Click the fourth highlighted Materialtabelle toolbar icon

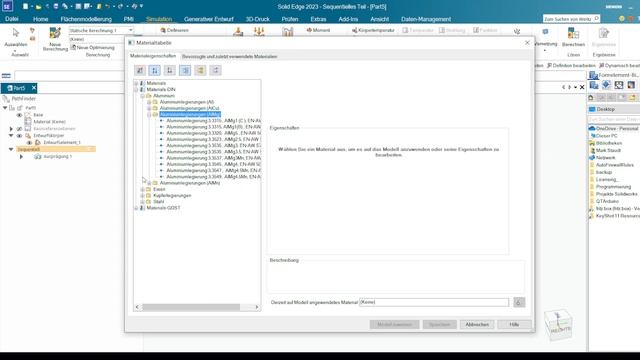click(185, 70)
